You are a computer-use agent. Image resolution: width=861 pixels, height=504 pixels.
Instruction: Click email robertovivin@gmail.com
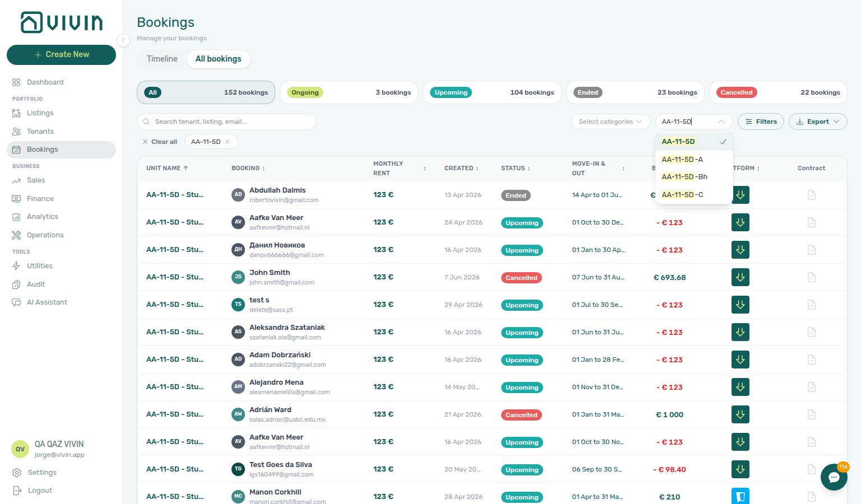pyautogui.click(x=284, y=200)
